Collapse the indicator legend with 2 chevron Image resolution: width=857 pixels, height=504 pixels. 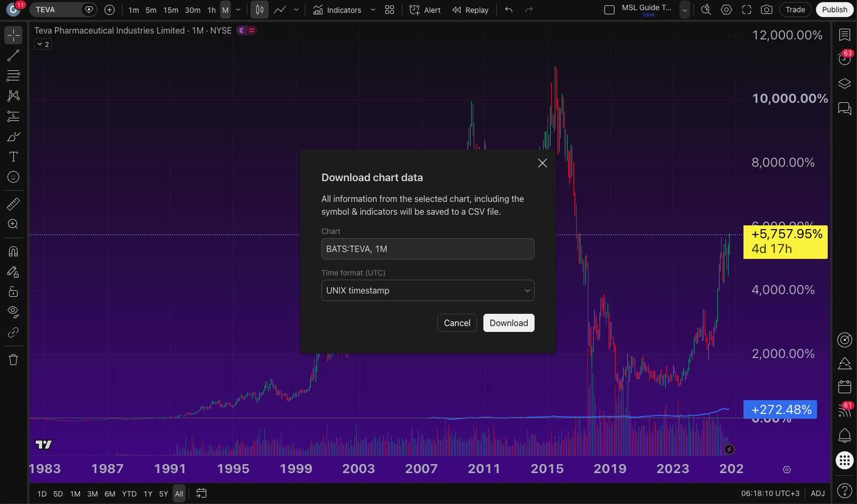coord(43,44)
